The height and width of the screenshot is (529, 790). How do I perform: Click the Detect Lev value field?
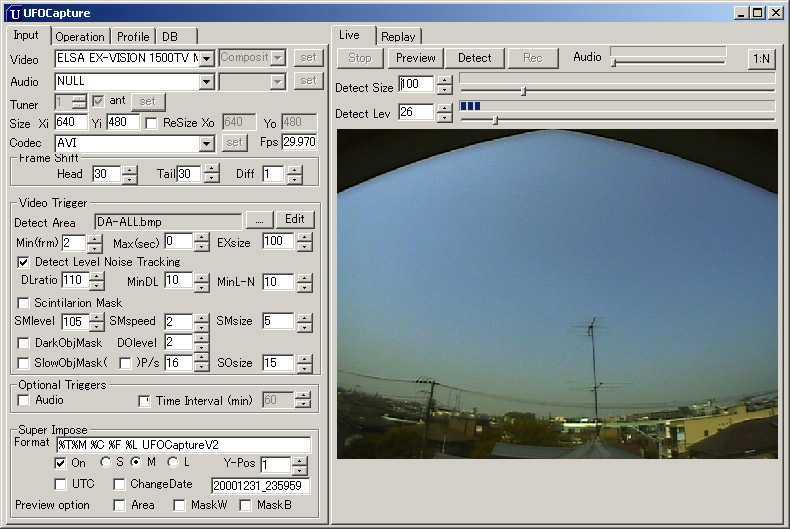[416, 112]
